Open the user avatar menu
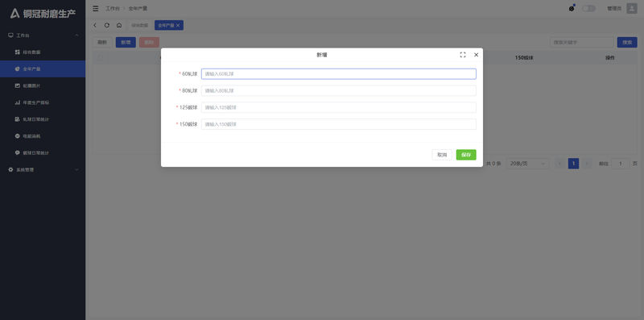This screenshot has height=320, width=644. (632, 8)
